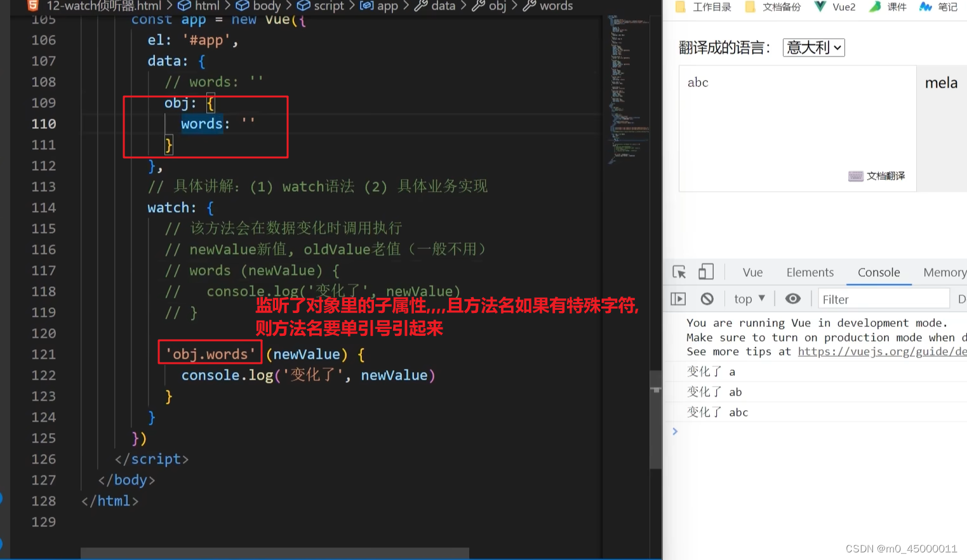This screenshot has height=560, width=967.
Task: Select the inspect element tool in DevTools
Action: [x=679, y=272]
